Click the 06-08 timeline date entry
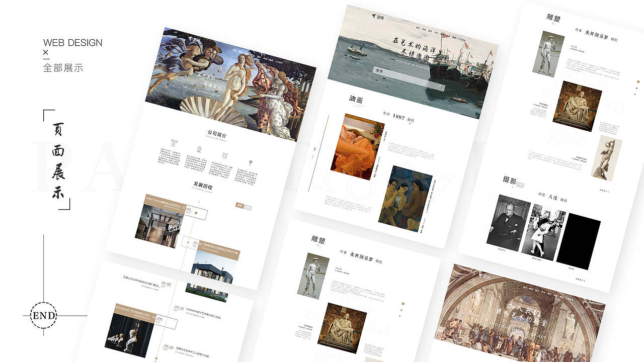The width and height of the screenshot is (644, 362). [x=166, y=285]
